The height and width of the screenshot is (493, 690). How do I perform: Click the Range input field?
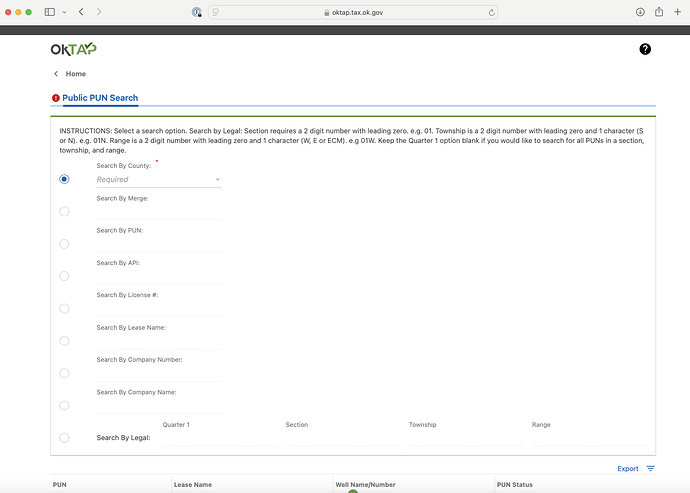pos(589,438)
